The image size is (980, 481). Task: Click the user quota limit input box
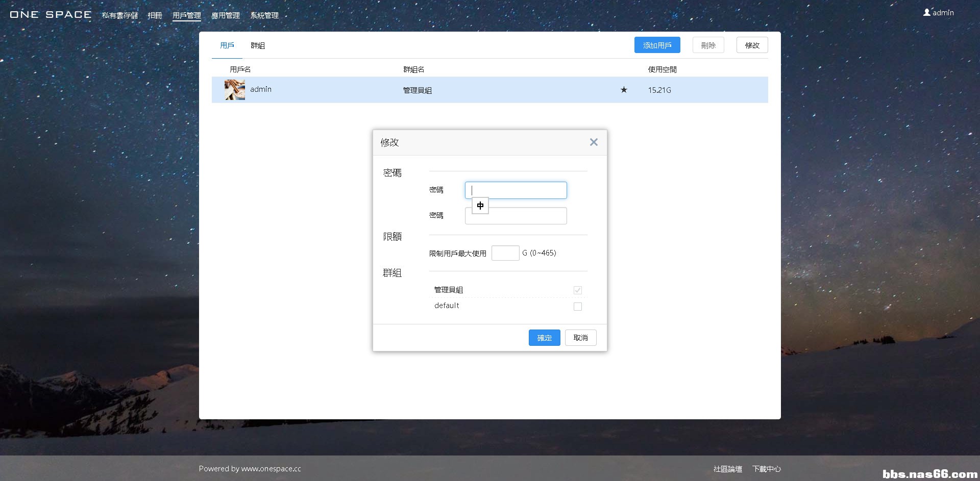pyautogui.click(x=505, y=253)
